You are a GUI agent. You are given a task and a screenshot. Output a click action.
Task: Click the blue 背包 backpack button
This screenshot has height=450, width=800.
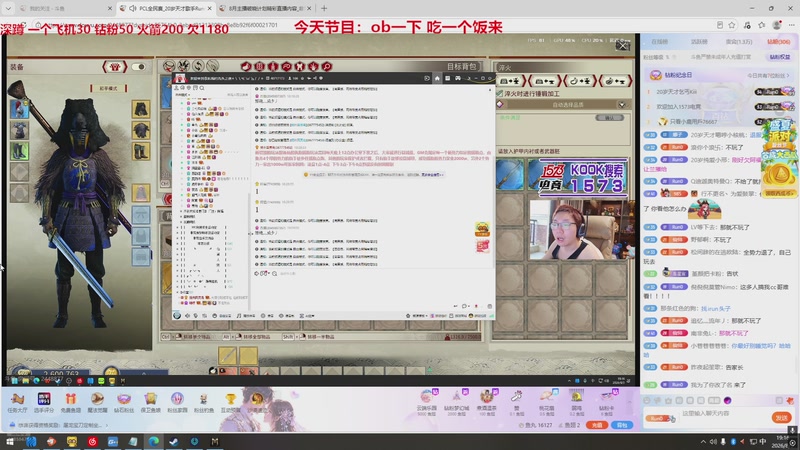(622, 425)
